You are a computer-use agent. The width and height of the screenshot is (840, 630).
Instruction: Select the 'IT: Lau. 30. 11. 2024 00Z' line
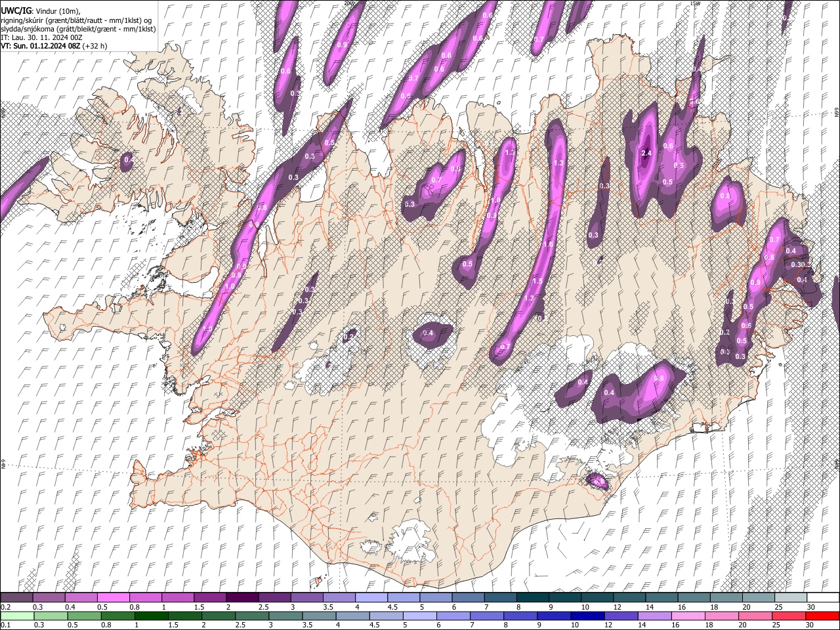pos(41,37)
